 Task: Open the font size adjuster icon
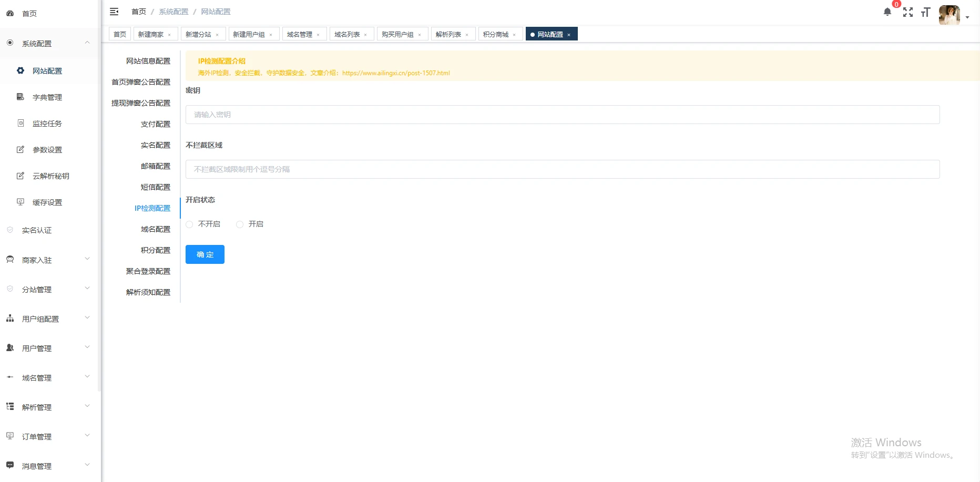tap(925, 12)
